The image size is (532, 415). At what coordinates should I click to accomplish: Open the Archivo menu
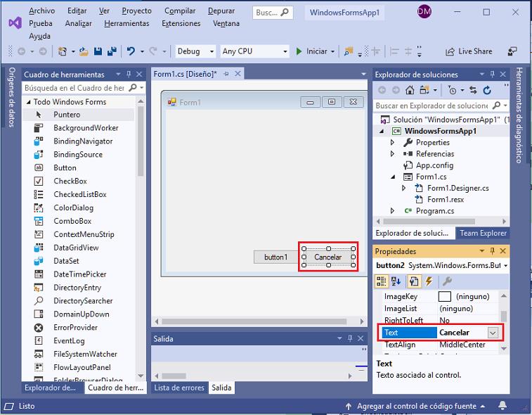pyautogui.click(x=41, y=11)
